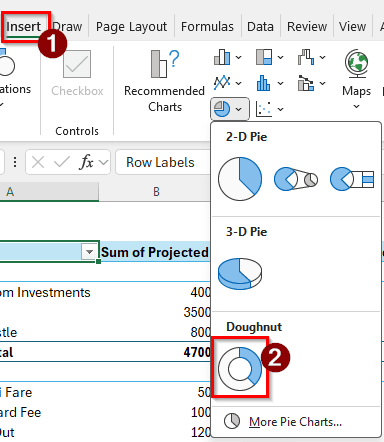Collapse the pie chart dropdown arrow

(x=239, y=109)
